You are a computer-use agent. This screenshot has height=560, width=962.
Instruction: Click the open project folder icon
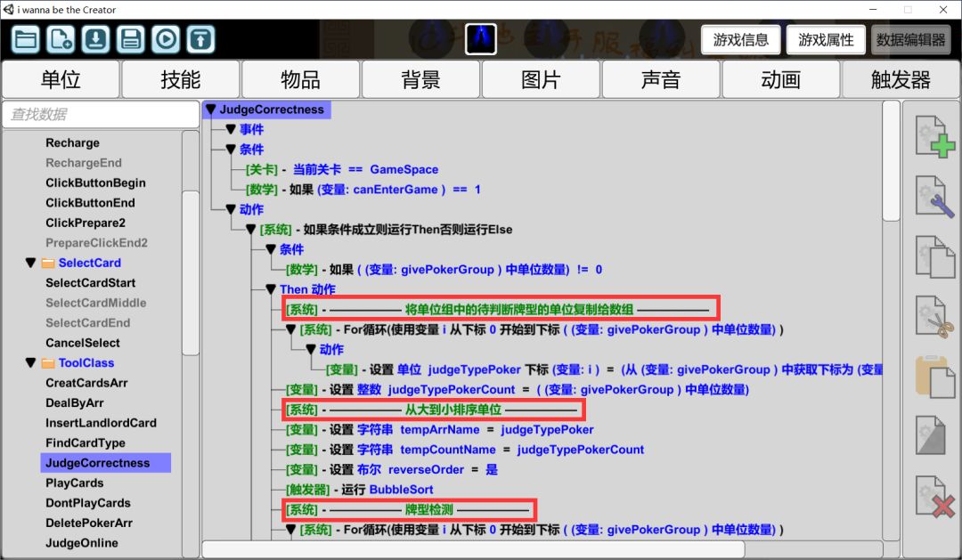pos(26,39)
